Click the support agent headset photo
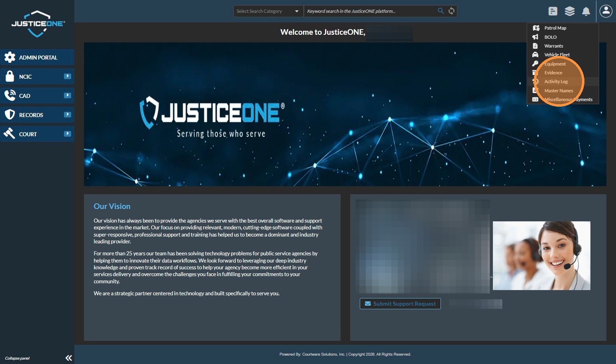 pos(541,256)
